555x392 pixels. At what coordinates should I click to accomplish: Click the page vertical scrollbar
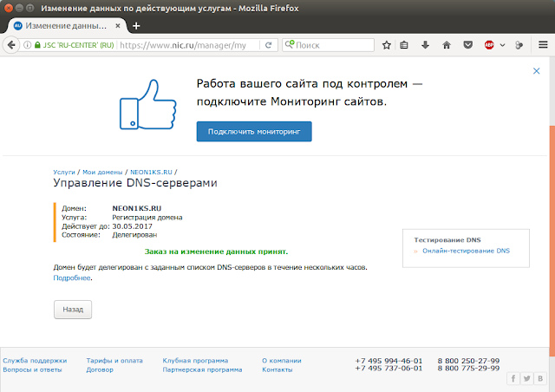pyautogui.click(x=552, y=241)
